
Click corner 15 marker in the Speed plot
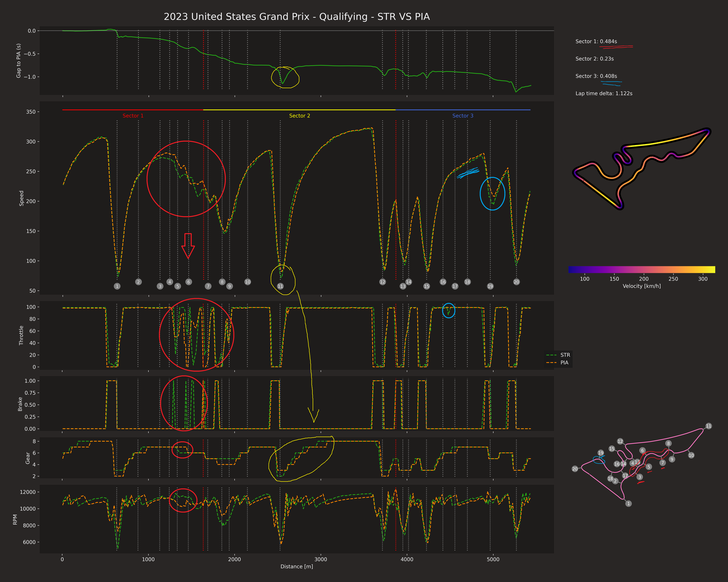(426, 286)
